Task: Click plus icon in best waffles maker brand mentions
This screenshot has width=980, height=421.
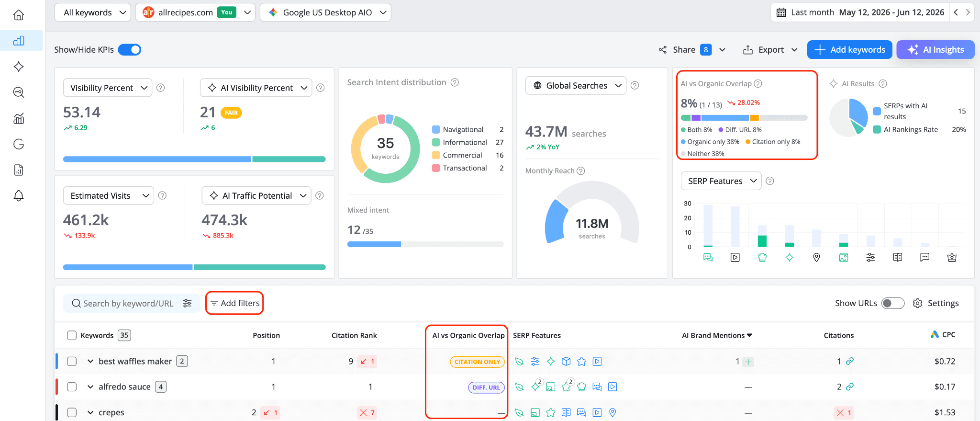Action: [x=748, y=362]
